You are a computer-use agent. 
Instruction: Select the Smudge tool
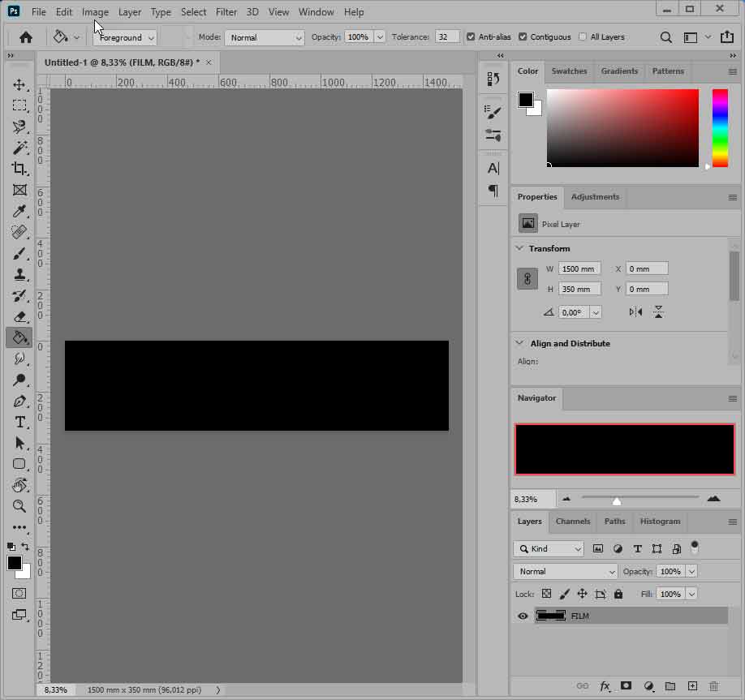coord(19,359)
